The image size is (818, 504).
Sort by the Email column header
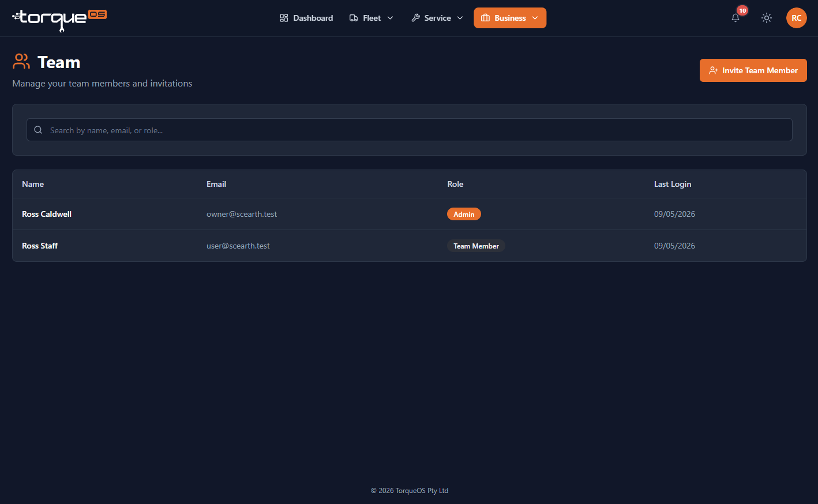point(216,184)
